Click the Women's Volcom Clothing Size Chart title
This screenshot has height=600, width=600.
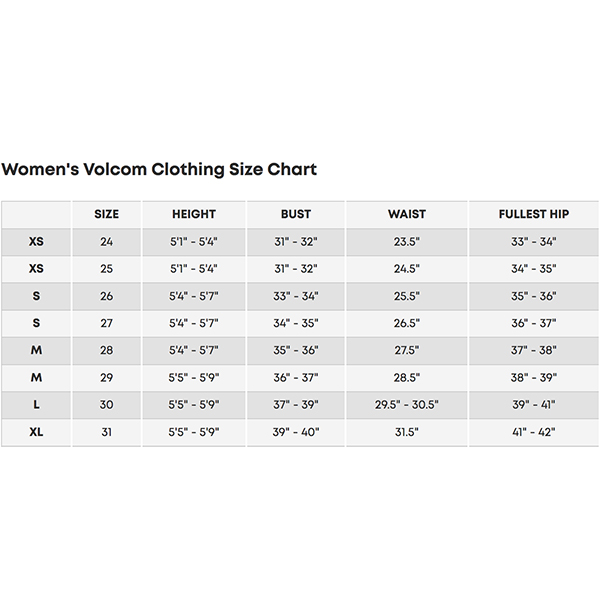[159, 169]
